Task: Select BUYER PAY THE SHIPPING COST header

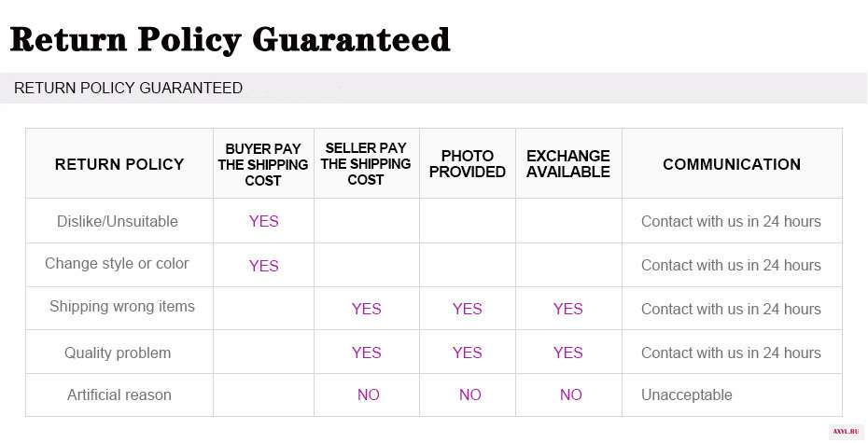Action: 263,165
